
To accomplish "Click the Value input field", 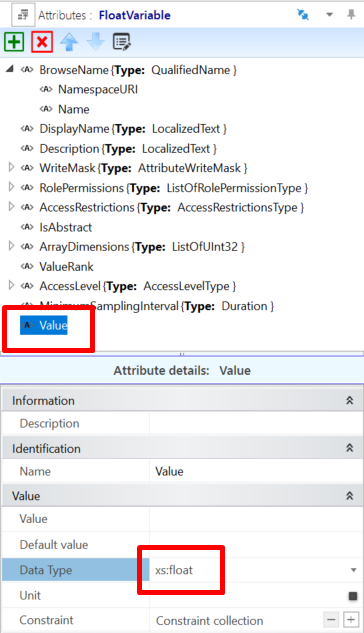I will [256, 519].
